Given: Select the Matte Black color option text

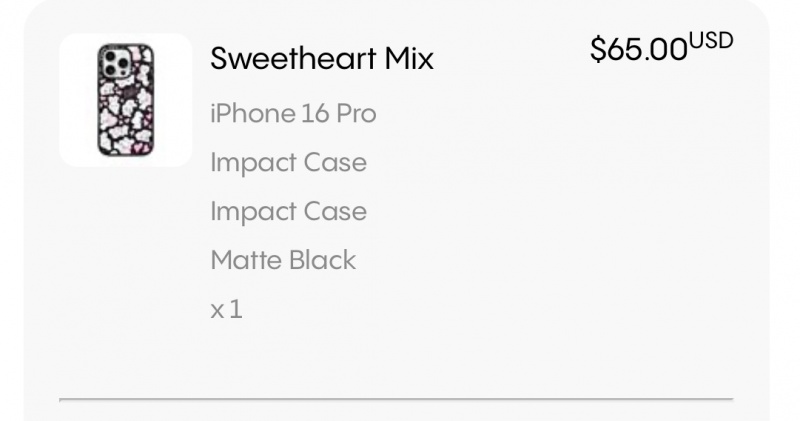Looking at the screenshot, I should 283,260.
